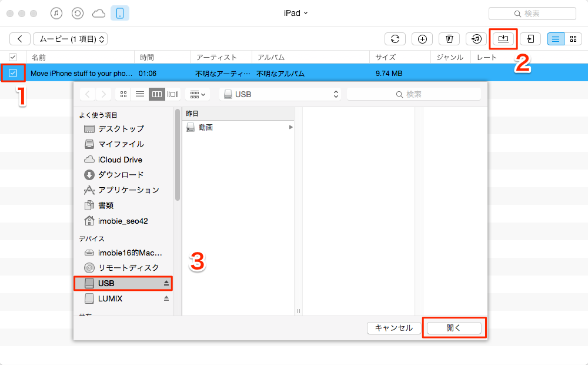
Task: Focus the dialog 検索 search field
Action: tap(413, 94)
